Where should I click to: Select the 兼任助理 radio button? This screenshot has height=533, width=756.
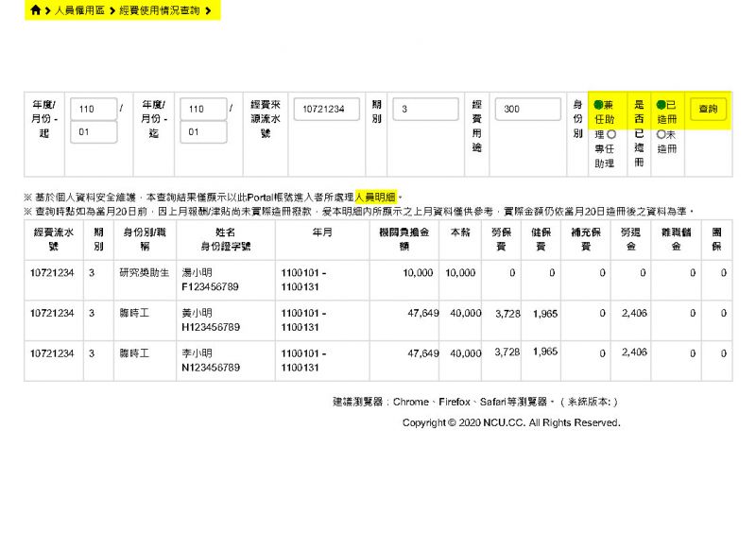(597, 106)
